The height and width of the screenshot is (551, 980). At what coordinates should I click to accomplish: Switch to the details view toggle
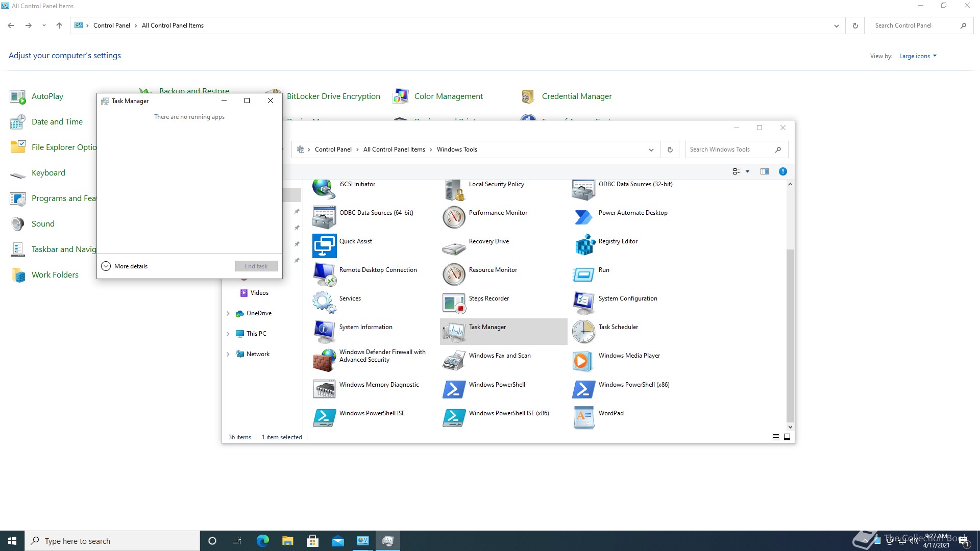[x=775, y=437]
